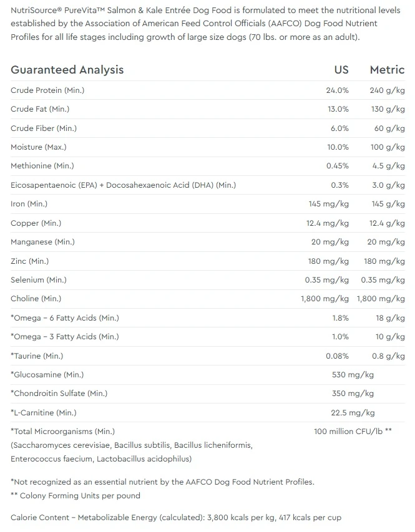Image resolution: width=415 pixels, height=532 pixels.
Task: Click the Crude Fiber 60 g/kg value
Action: point(389,128)
